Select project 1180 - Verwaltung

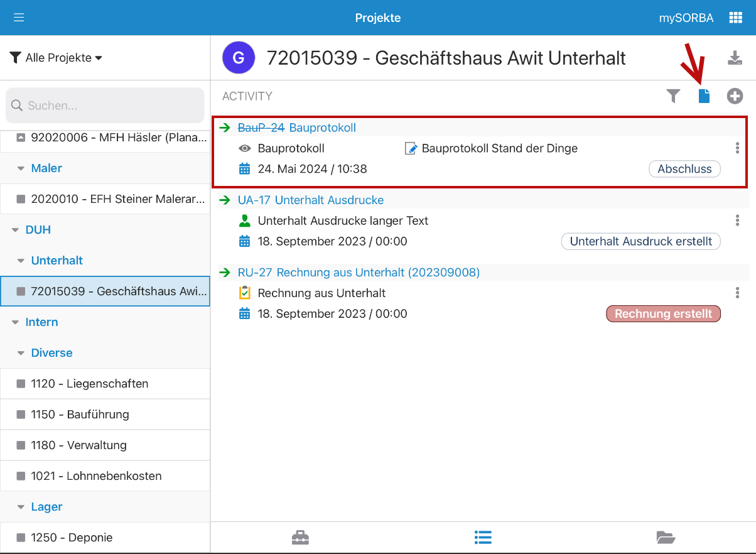(105, 445)
